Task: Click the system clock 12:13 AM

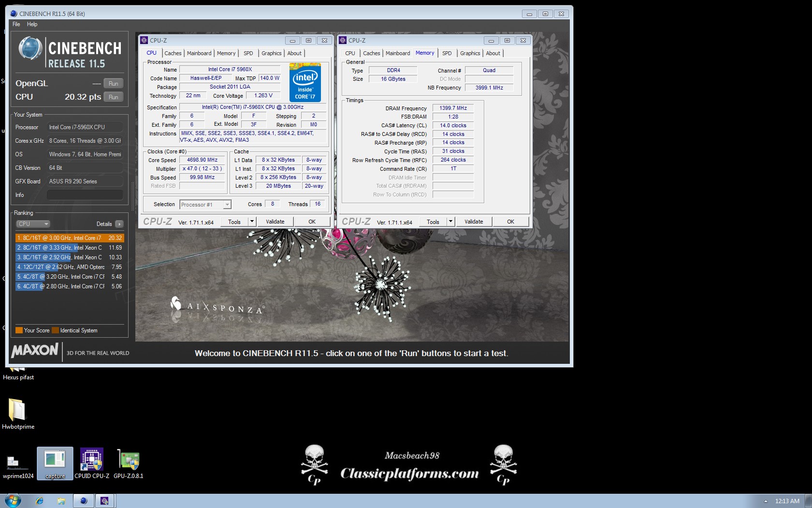Action: coord(787,501)
